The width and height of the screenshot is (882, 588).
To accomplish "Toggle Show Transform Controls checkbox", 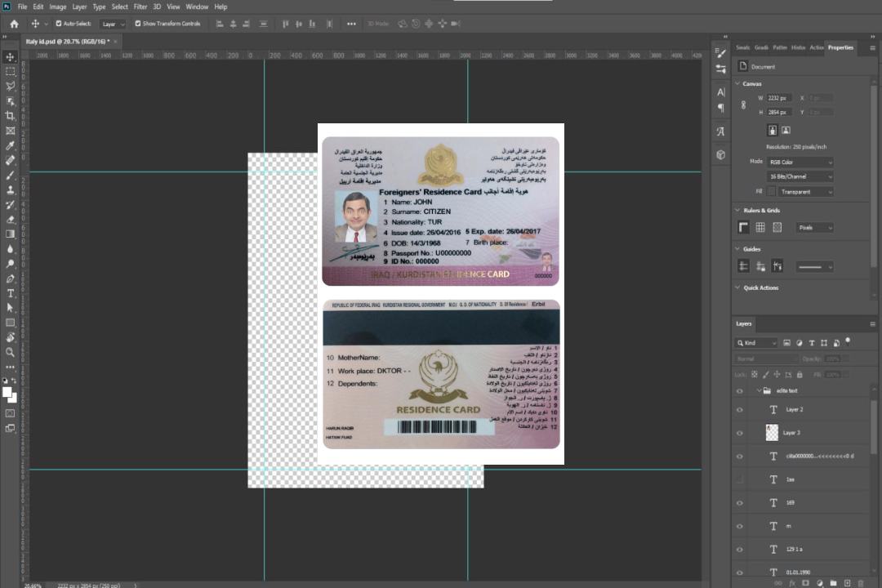I will click(138, 24).
